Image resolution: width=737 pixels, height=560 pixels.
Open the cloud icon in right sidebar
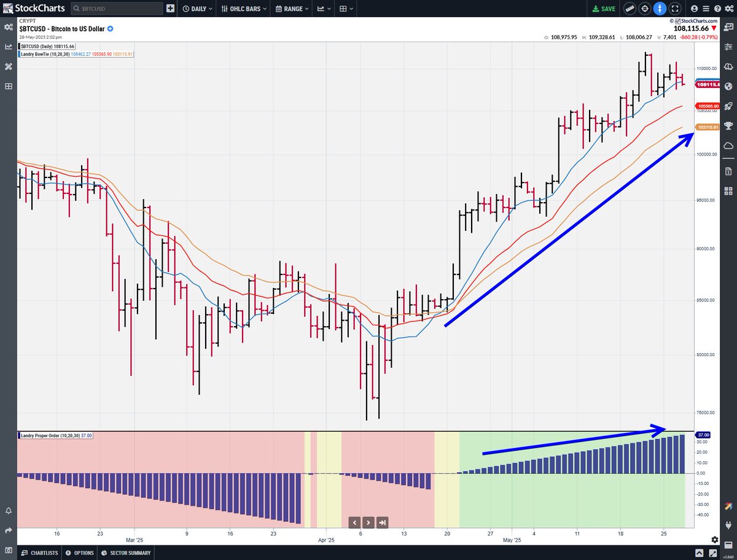click(x=728, y=146)
